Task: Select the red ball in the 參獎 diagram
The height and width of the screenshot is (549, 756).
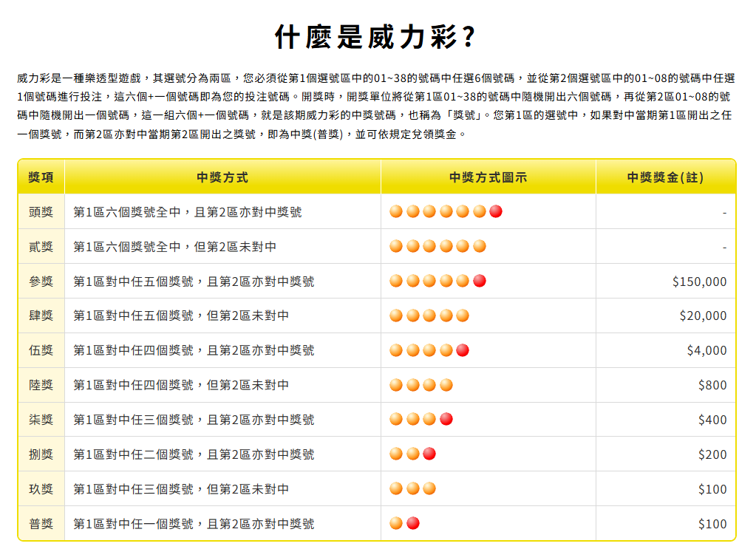Action: pos(479,280)
